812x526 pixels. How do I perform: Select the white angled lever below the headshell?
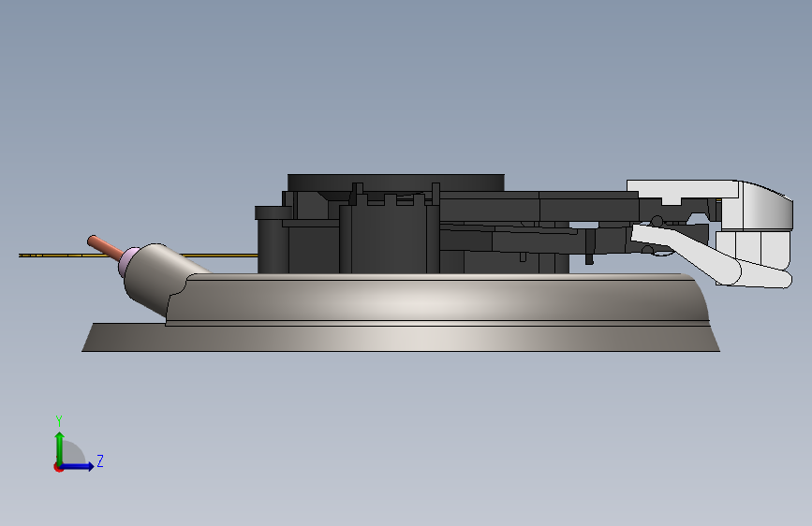687,255
